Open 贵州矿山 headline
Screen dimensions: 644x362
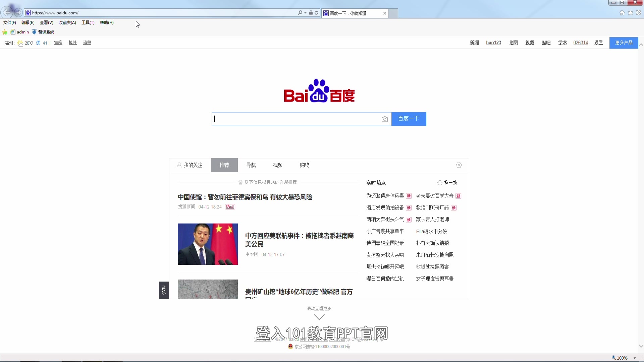(299, 292)
